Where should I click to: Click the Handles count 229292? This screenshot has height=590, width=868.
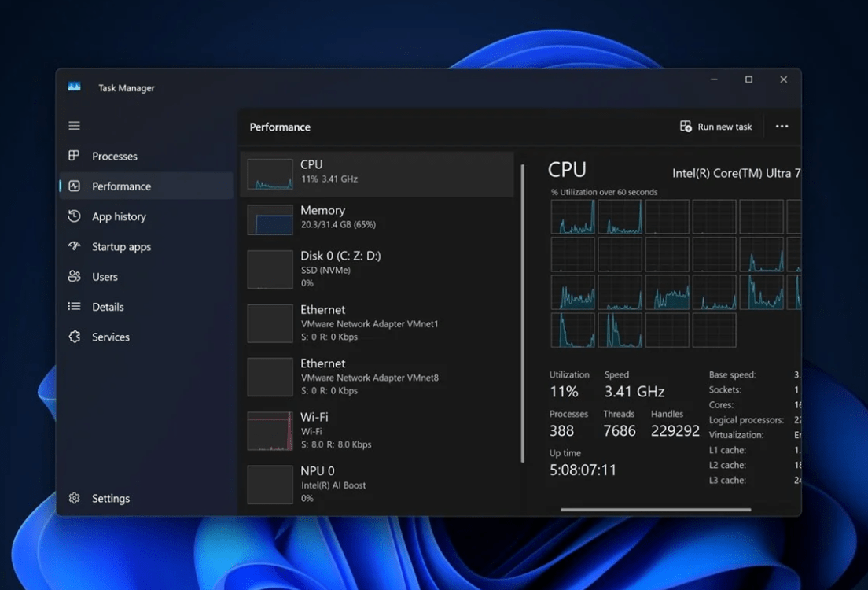[675, 430]
